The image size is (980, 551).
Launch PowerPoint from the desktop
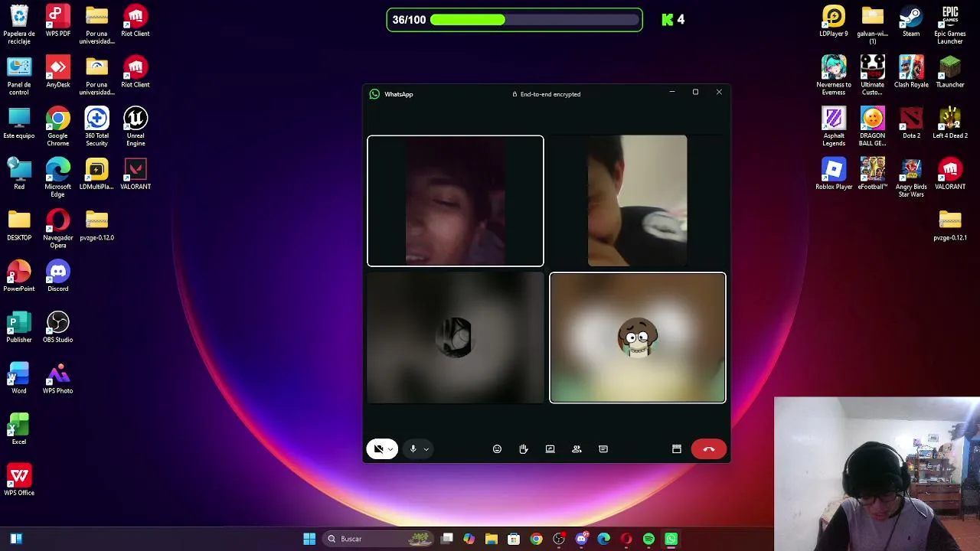pyautogui.click(x=19, y=275)
